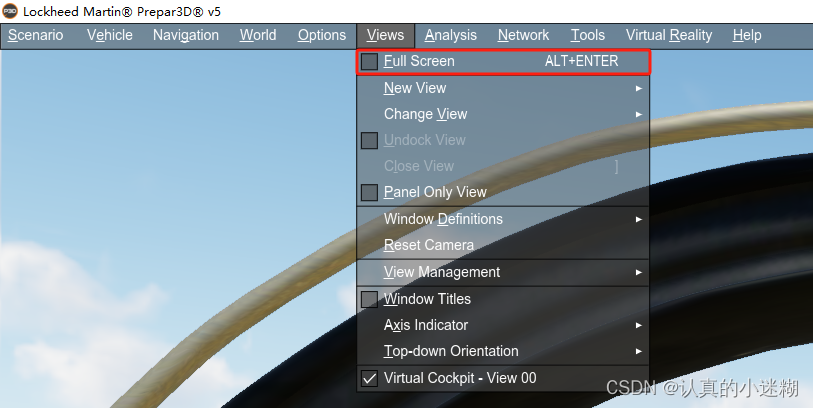
Task: Open the World menu
Action: 258,35
